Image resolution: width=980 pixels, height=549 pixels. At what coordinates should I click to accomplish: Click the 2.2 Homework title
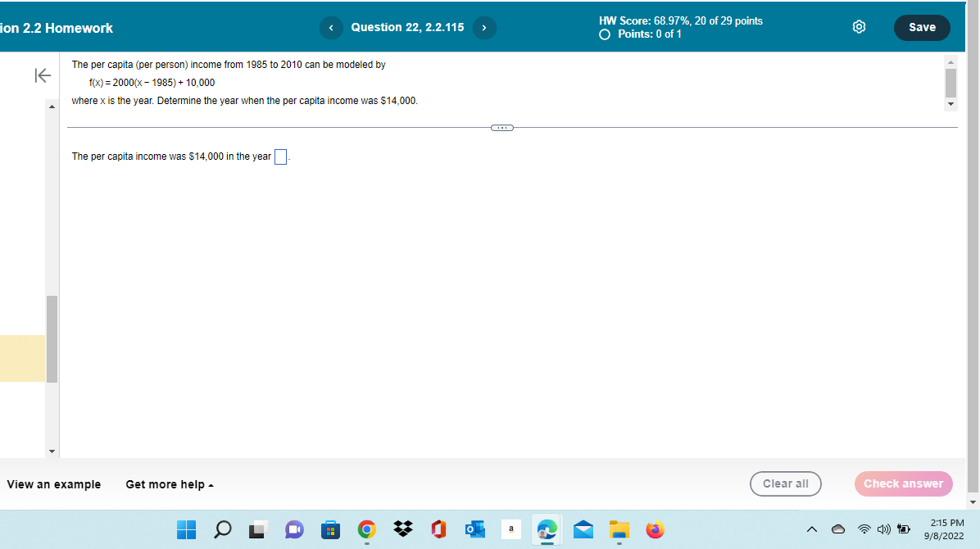(x=57, y=28)
